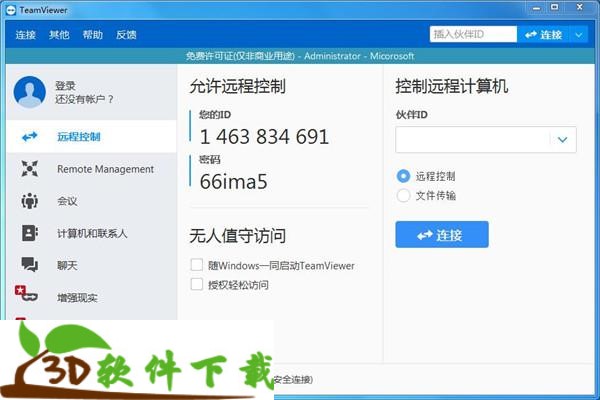
Task: Click the 还没有帐户？ link
Action: [x=85, y=100]
